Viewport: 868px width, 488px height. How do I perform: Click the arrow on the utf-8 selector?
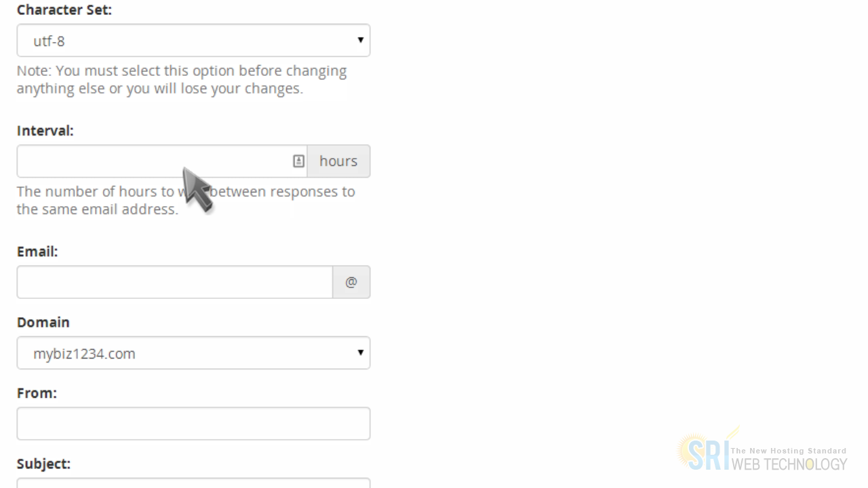click(361, 40)
